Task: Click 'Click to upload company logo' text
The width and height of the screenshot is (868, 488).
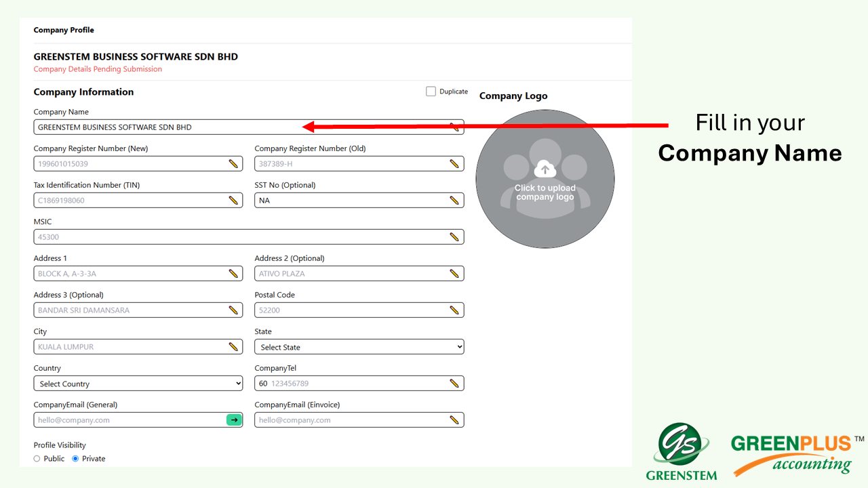Action: 545,192
